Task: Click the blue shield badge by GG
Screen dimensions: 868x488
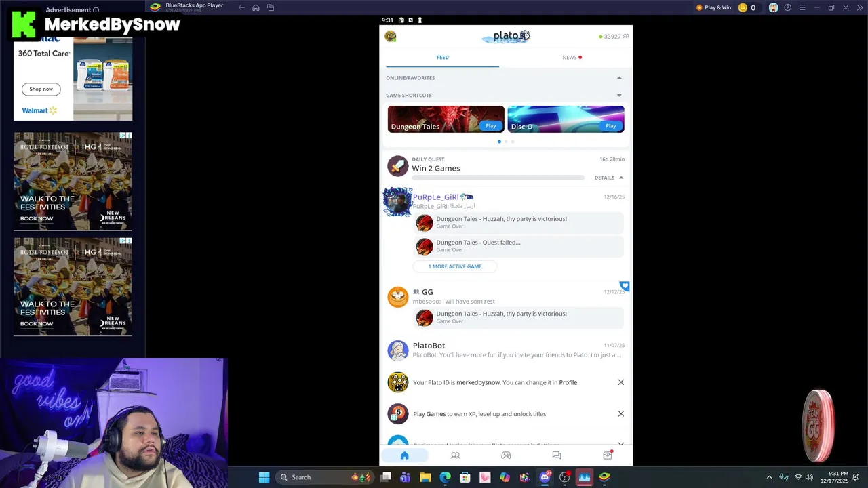Action: (625, 287)
